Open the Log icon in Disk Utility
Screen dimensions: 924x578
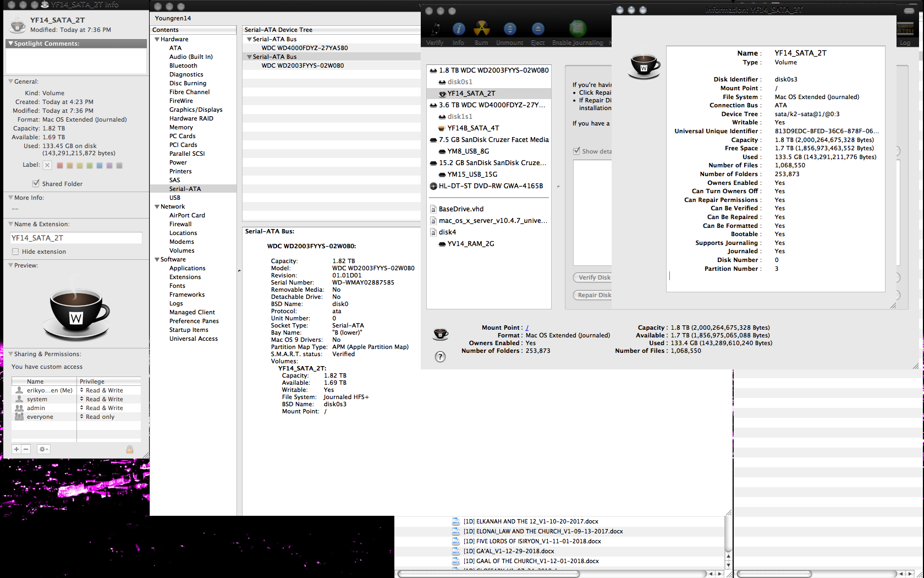click(905, 29)
